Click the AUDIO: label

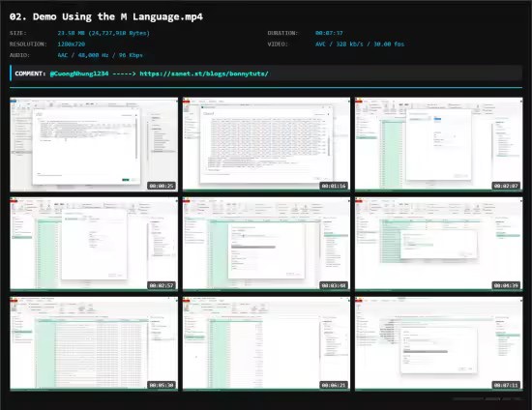(x=19, y=55)
